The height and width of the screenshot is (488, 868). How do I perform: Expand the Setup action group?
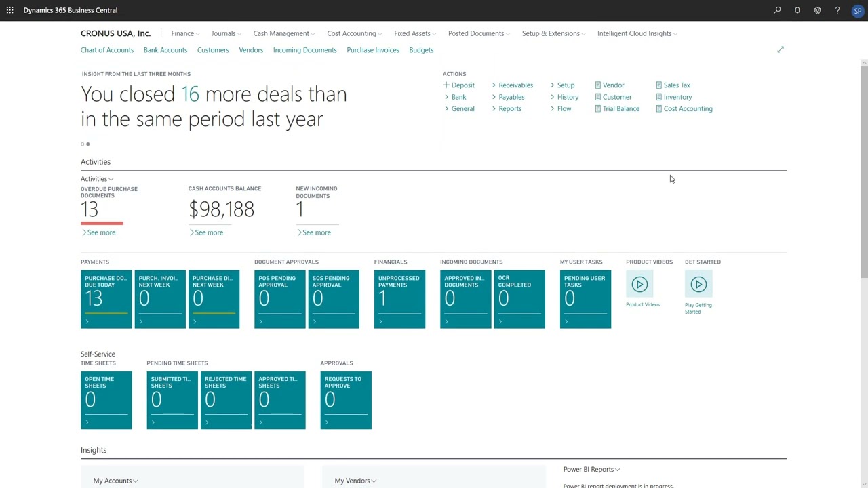point(563,85)
